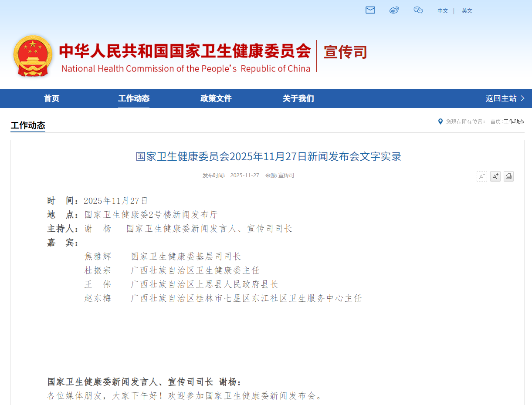Viewport: 532px width, 405px height.
Task: Open the Weibo sharing icon
Action: [394, 10]
